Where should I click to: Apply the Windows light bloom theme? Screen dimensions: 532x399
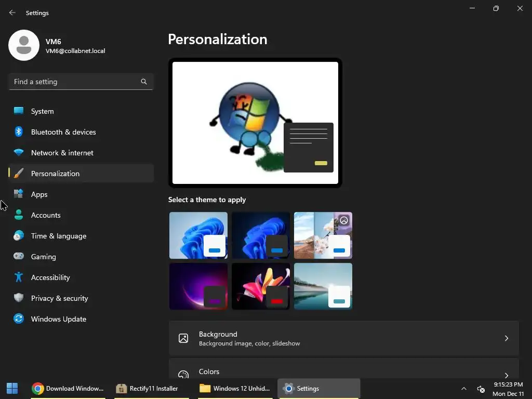[x=198, y=235]
